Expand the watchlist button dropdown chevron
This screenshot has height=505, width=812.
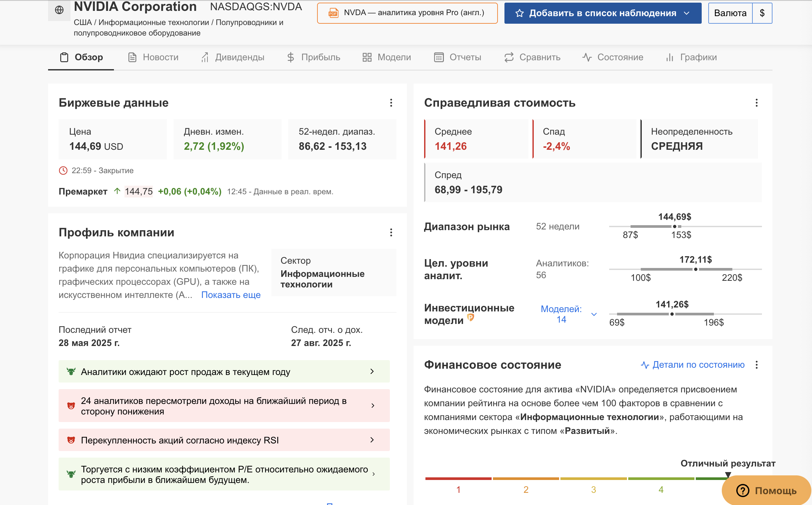(x=687, y=13)
